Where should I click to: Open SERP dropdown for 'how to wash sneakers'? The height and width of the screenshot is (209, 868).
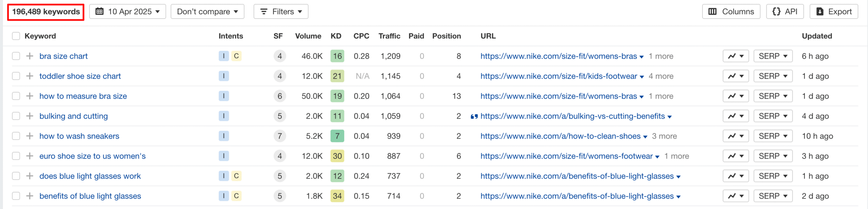pos(773,136)
